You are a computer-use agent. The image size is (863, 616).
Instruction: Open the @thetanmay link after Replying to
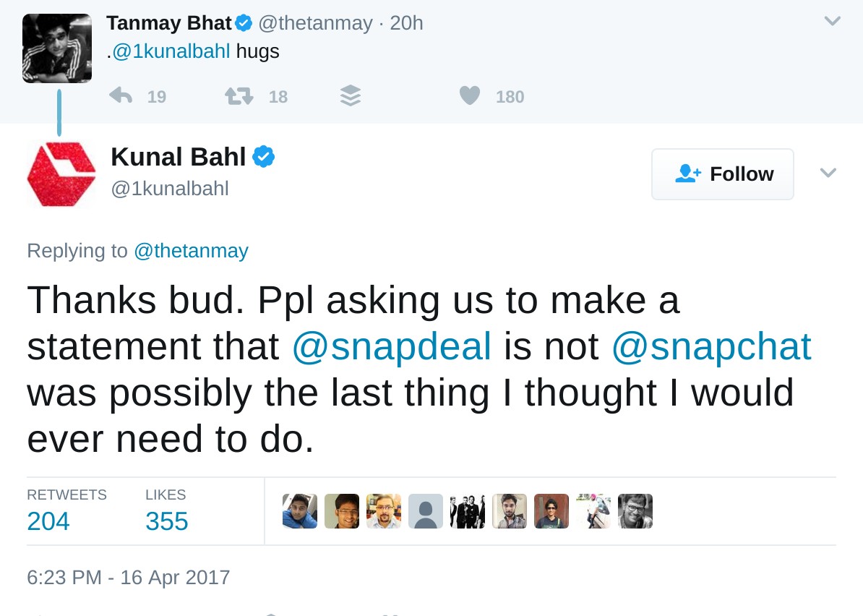tap(191, 251)
